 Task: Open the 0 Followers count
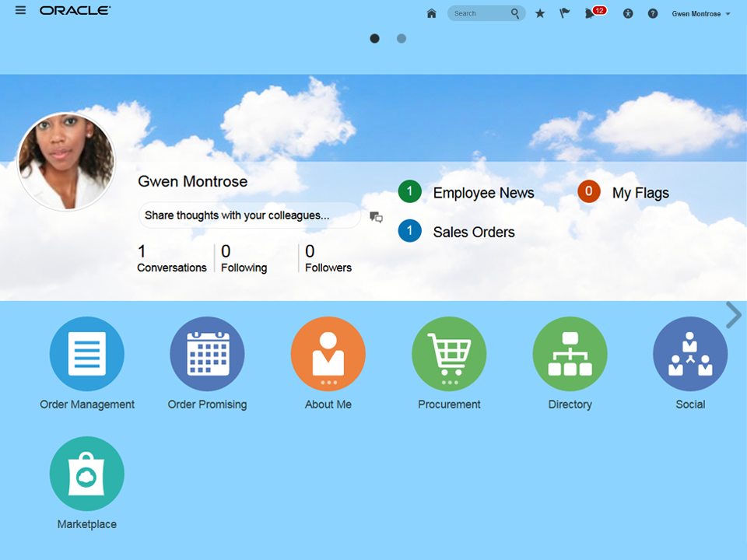click(328, 258)
